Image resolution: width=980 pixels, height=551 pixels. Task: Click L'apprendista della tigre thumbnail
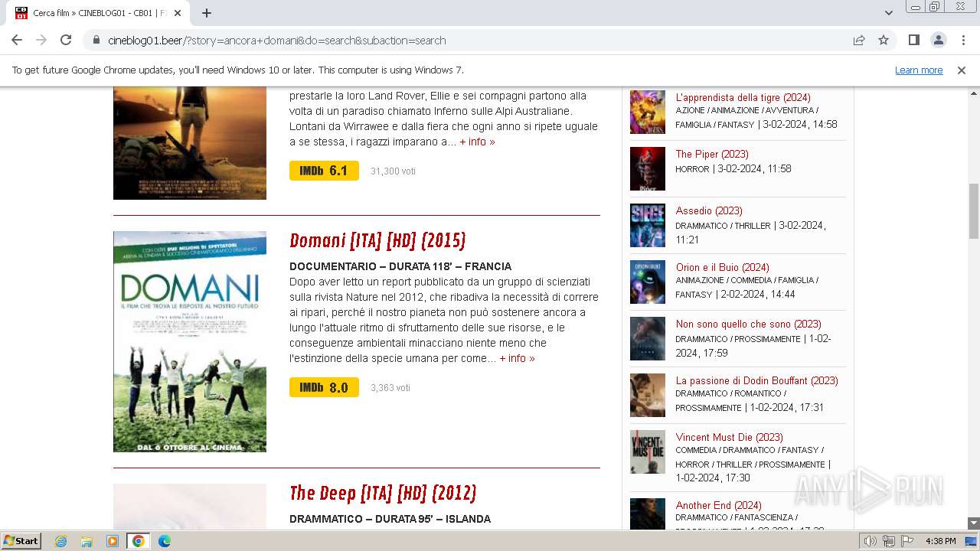pyautogui.click(x=648, y=112)
